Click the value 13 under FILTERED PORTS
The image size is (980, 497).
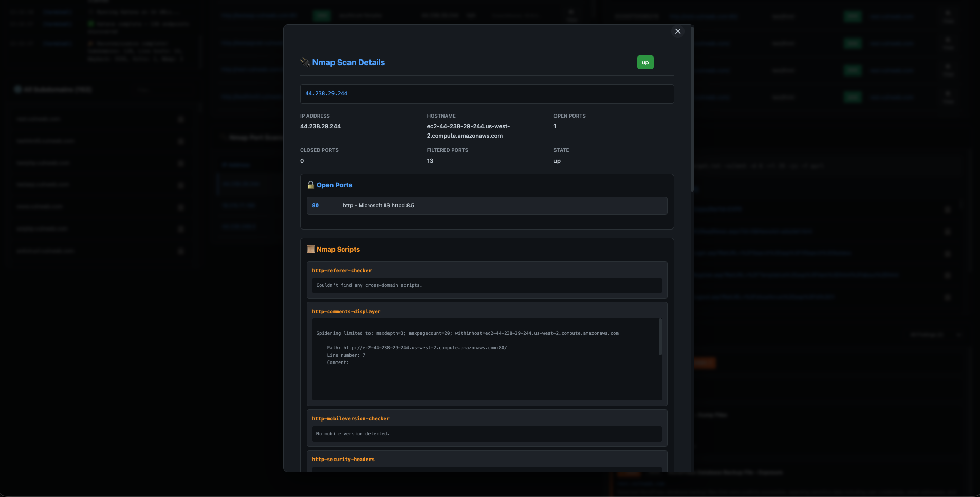(430, 161)
